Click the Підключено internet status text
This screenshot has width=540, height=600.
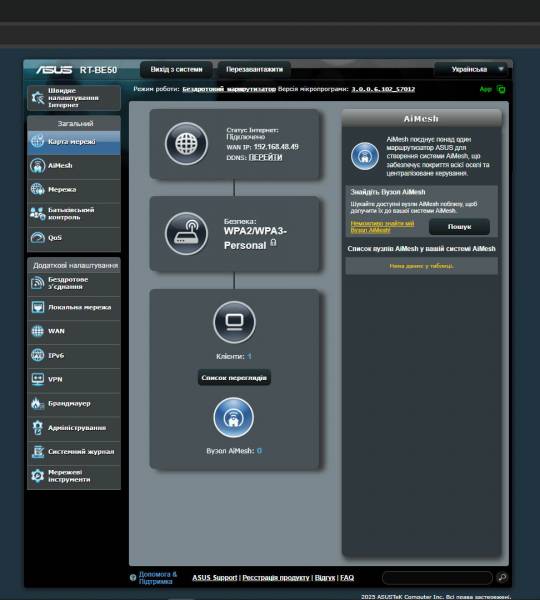pos(245,137)
